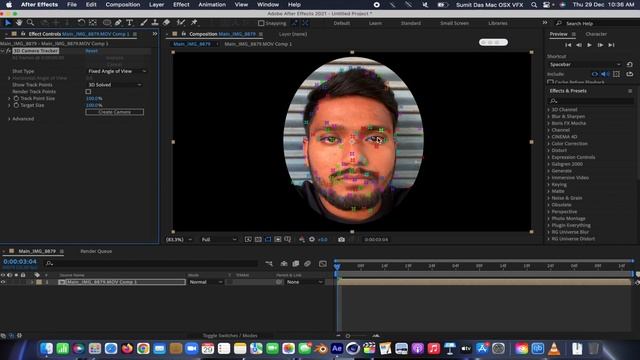Select the Selection arrow tool
Screen dimensions: 640x360
tap(7, 23)
